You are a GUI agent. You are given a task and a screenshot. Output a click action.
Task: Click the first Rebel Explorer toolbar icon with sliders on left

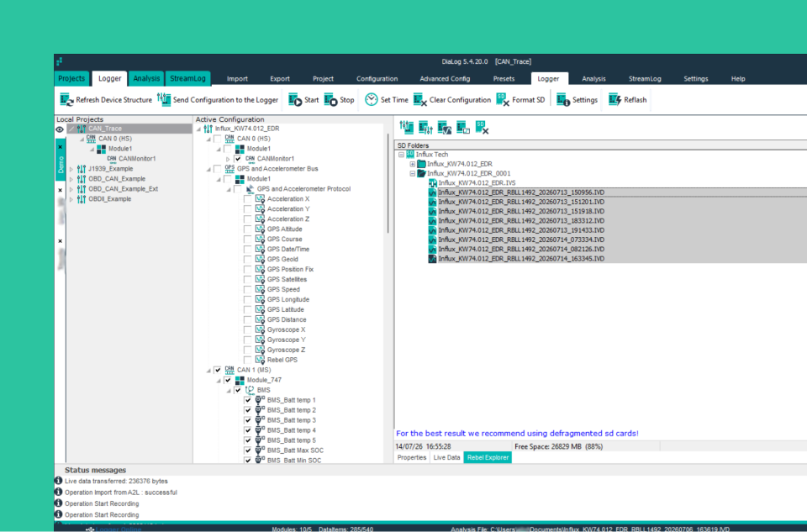tap(407, 127)
